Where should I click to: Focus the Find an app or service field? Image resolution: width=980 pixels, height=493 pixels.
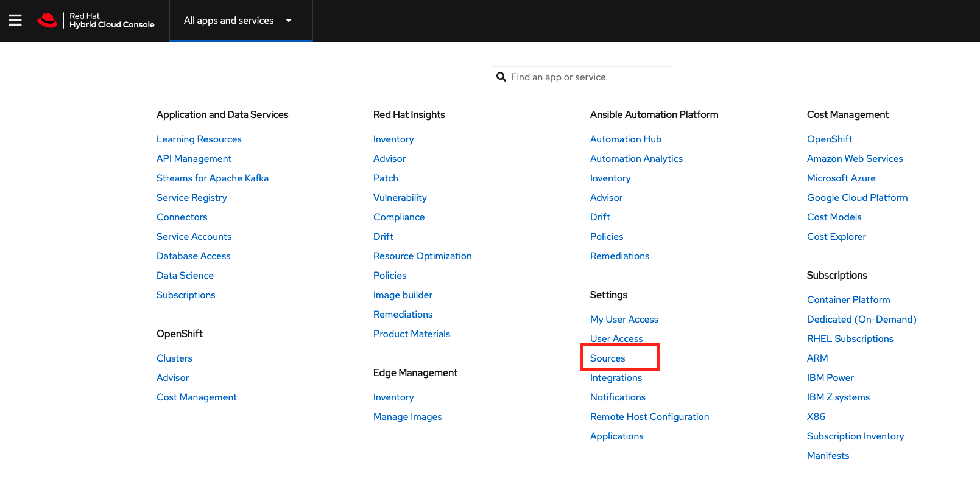583,77
